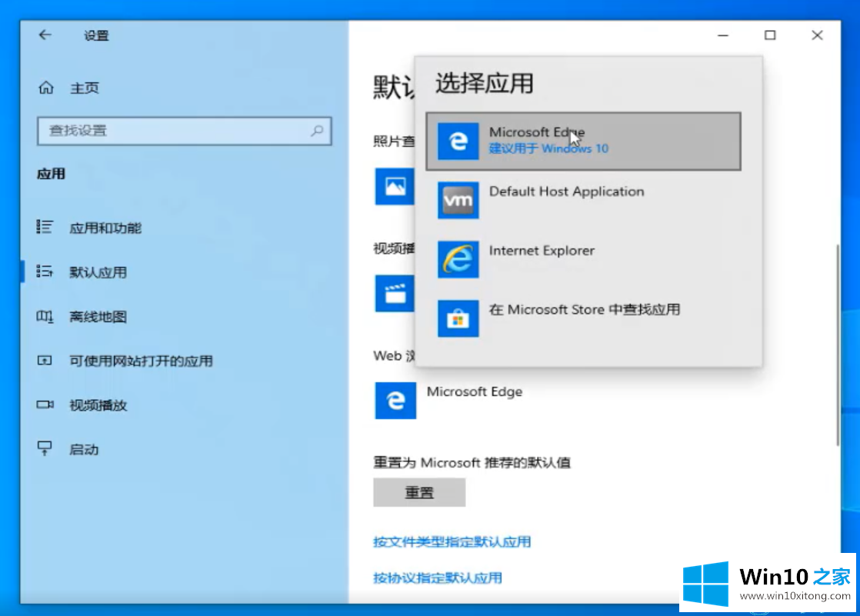The width and height of the screenshot is (860, 616).
Task: Open 可使用网站打开的应用 section
Action: pyautogui.click(x=141, y=361)
